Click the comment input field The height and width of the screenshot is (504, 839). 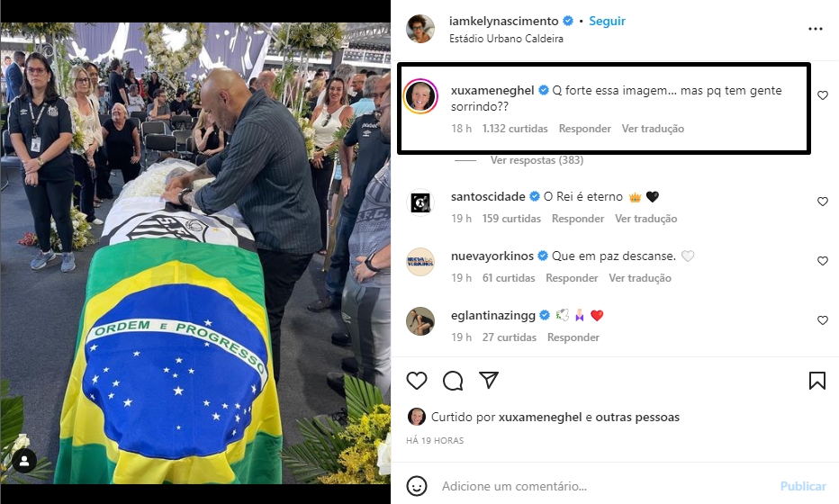click(x=605, y=486)
